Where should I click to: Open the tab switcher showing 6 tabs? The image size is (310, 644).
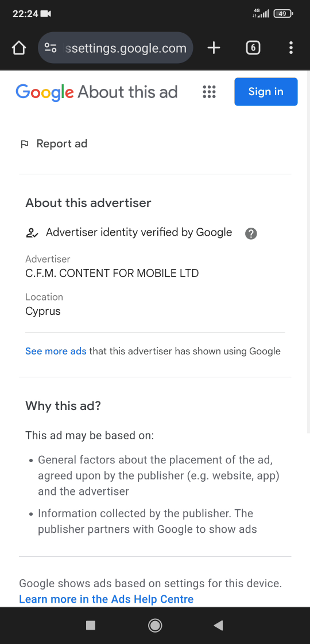(x=253, y=48)
